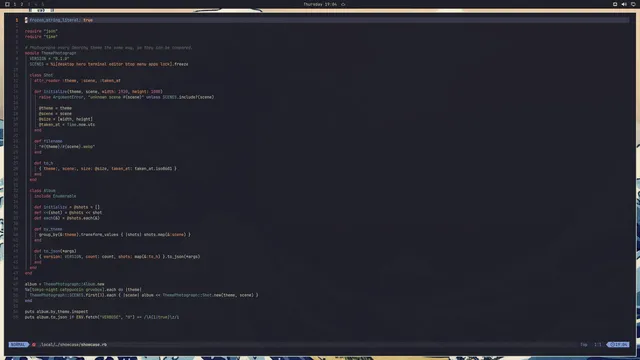640x360 pixels.
Task: Place cursor on the frozen_string_literal comment line
Action: [59, 20]
